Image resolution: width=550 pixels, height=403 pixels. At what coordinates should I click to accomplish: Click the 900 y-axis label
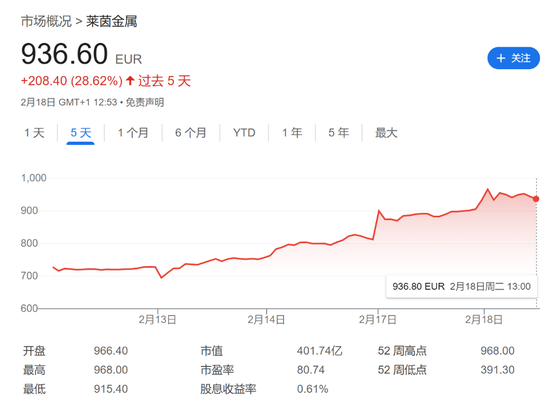29,210
